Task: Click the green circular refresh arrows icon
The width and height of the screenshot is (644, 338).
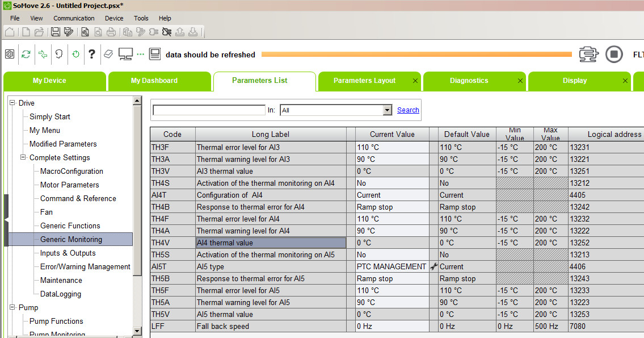Action: [26, 54]
